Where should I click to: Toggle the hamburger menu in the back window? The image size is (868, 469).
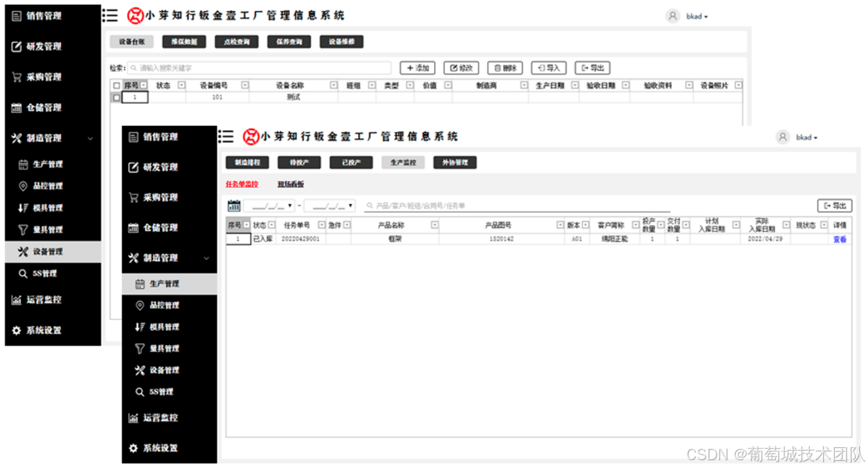111,16
